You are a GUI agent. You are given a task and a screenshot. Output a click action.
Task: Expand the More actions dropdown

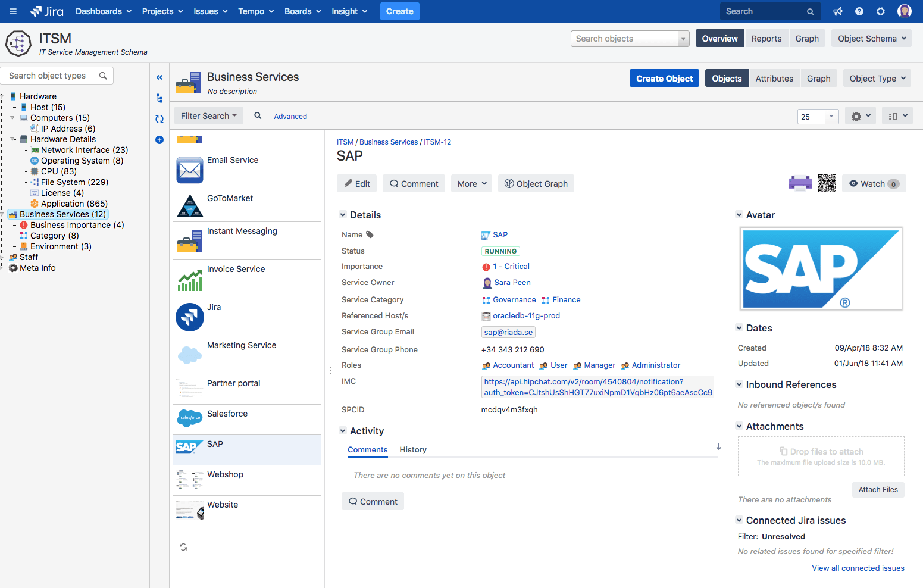tap(472, 184)
